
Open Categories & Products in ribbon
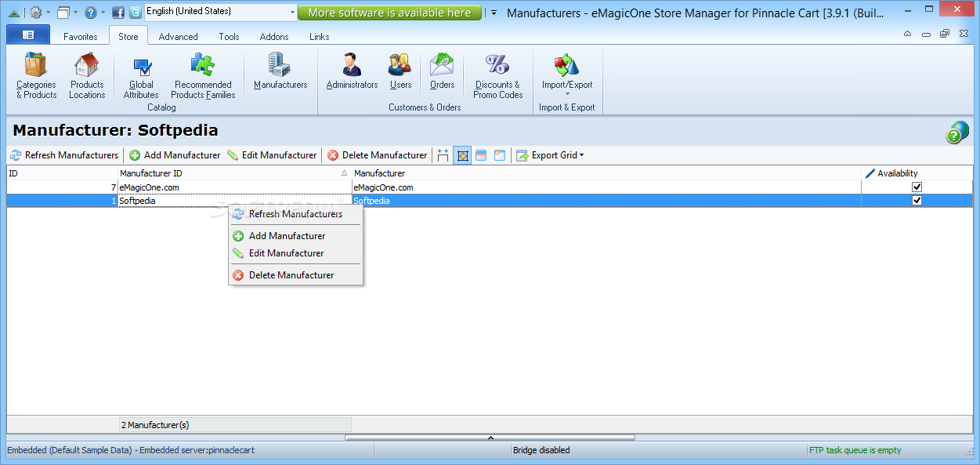(x=36, y=76)
